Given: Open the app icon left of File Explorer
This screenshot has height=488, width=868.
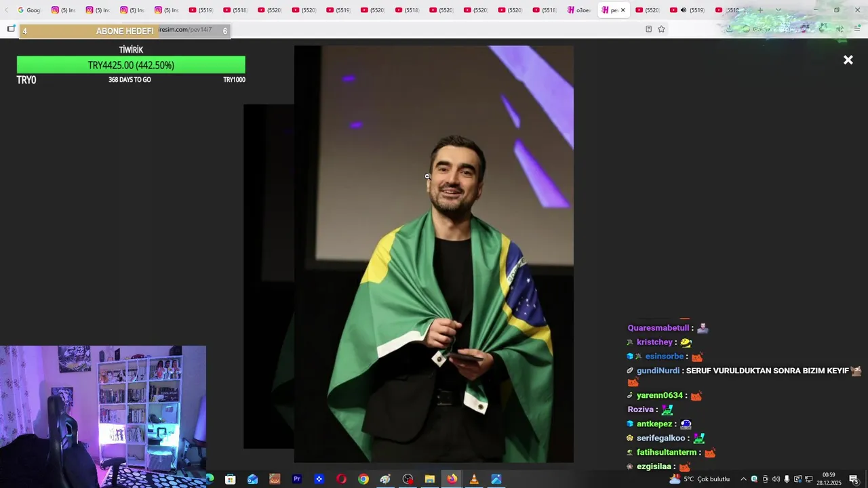Looking at the screenshot, I should [x=408, y=479].
